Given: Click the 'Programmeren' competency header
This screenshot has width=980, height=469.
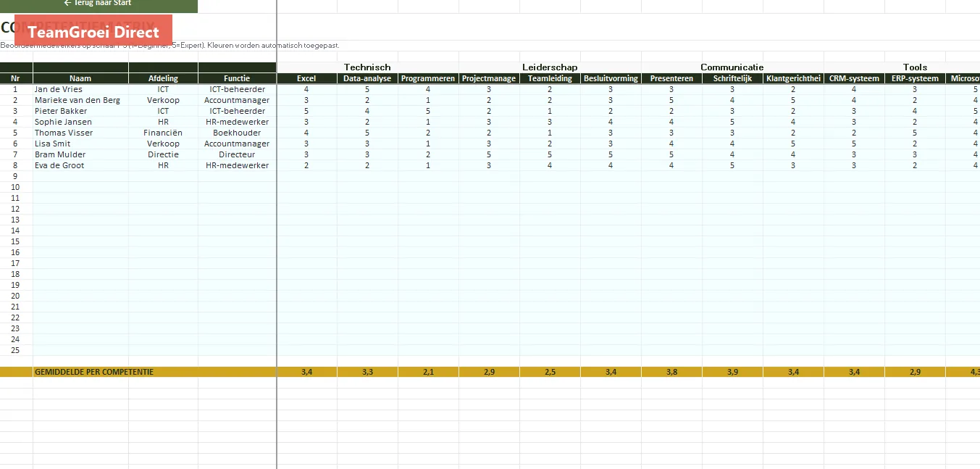Looking at the screenshot, I should pyautogui.click(x=428, y=78).
